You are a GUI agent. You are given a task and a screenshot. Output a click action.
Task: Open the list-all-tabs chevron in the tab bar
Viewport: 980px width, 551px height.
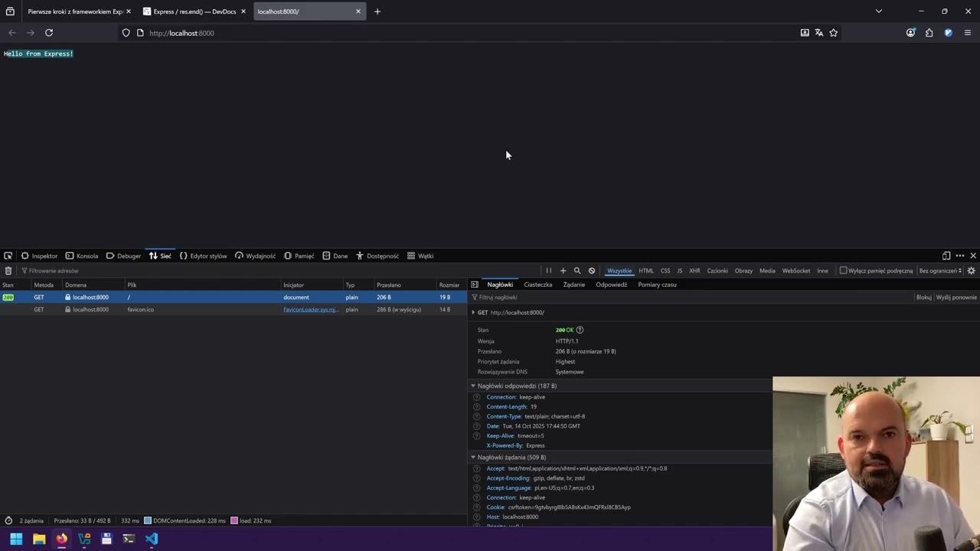click(879, 11)
